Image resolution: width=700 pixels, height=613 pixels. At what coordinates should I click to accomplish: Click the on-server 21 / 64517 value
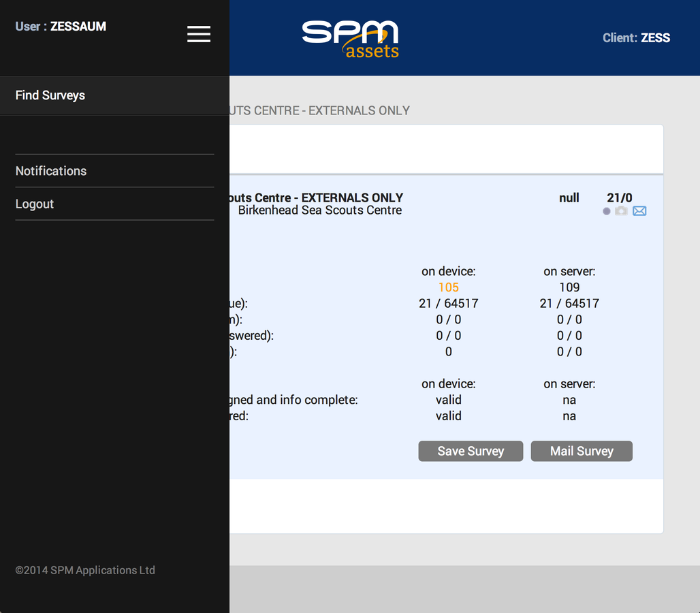pos(569,304)
